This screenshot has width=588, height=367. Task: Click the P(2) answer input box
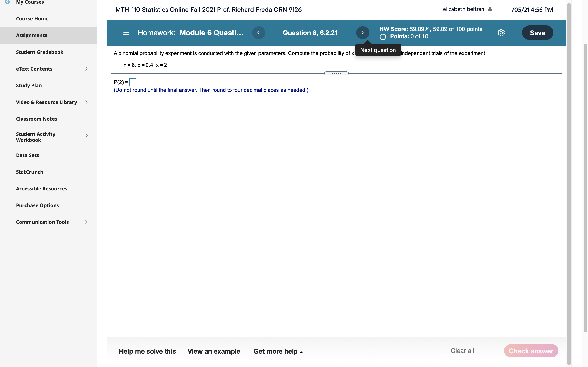click(133, 82)
